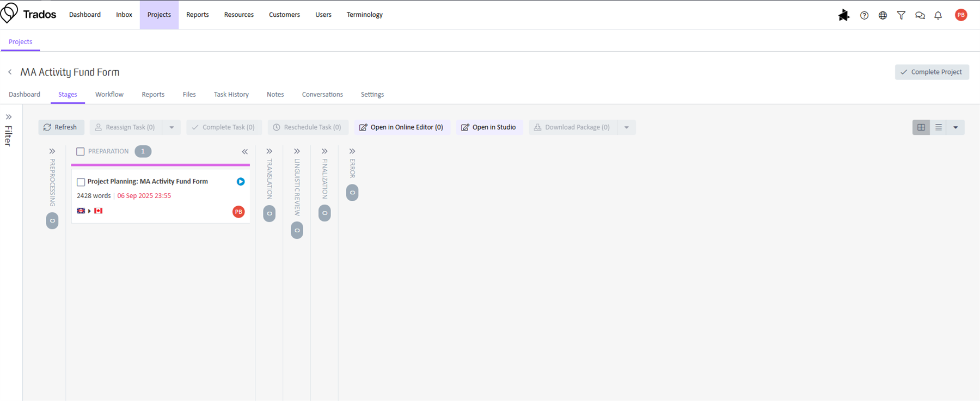Switch to the Files tab
Screen dimensions: 980x401
(189, 95)
